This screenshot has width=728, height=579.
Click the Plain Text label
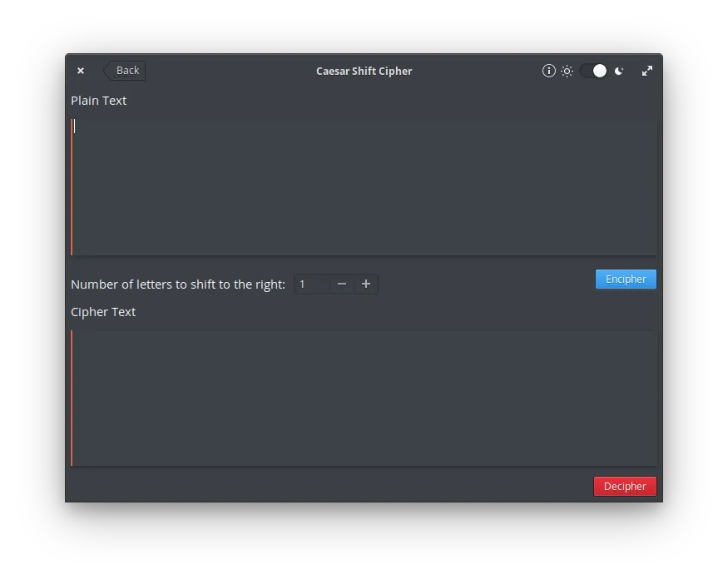tap(99, 101)
